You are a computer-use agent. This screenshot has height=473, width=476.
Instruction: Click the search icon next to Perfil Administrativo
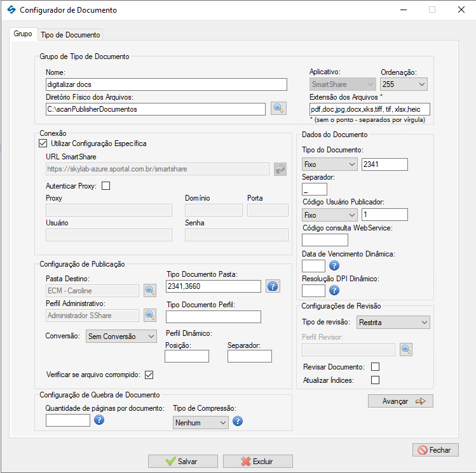click(x=150, y=315)
